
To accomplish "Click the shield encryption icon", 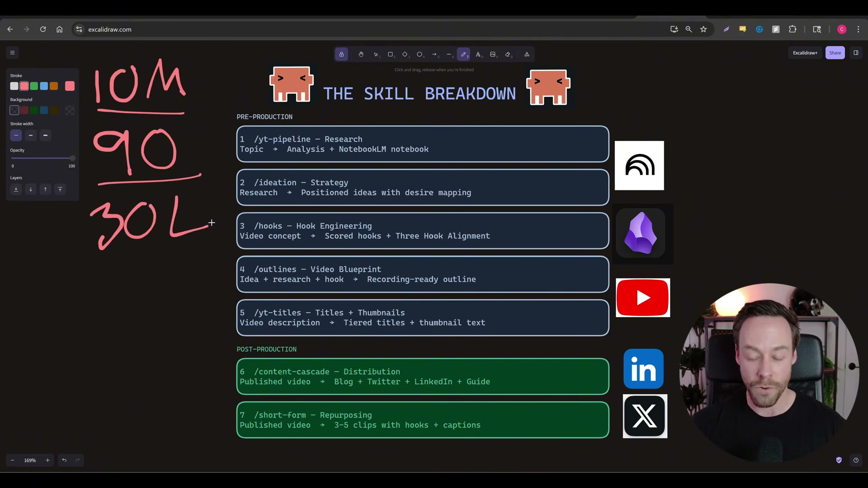I will [x=839, y=460].
